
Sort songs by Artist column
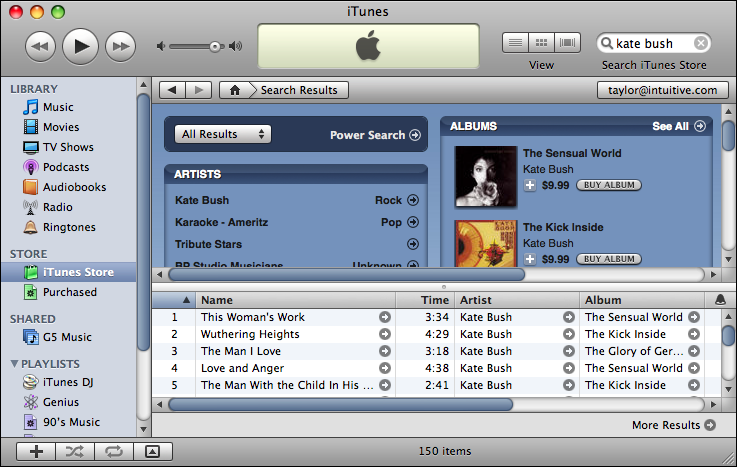point(517,300)
